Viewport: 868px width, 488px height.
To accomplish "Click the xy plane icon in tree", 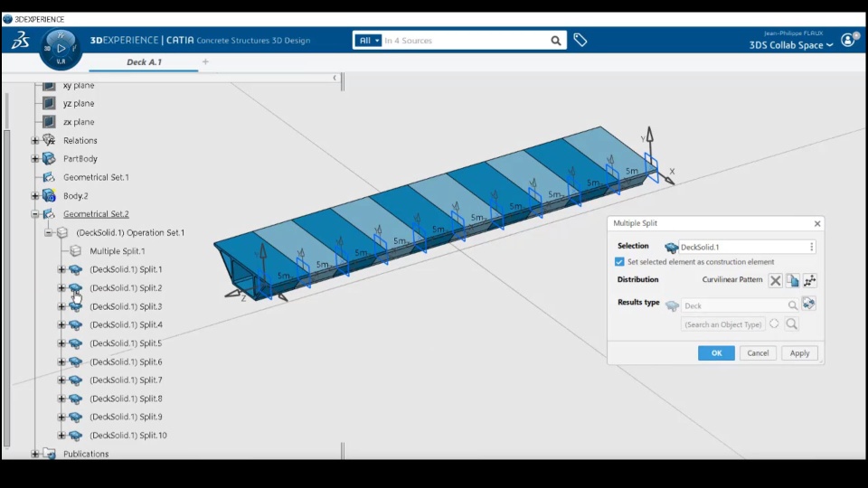I will click(x=49, y=85).
